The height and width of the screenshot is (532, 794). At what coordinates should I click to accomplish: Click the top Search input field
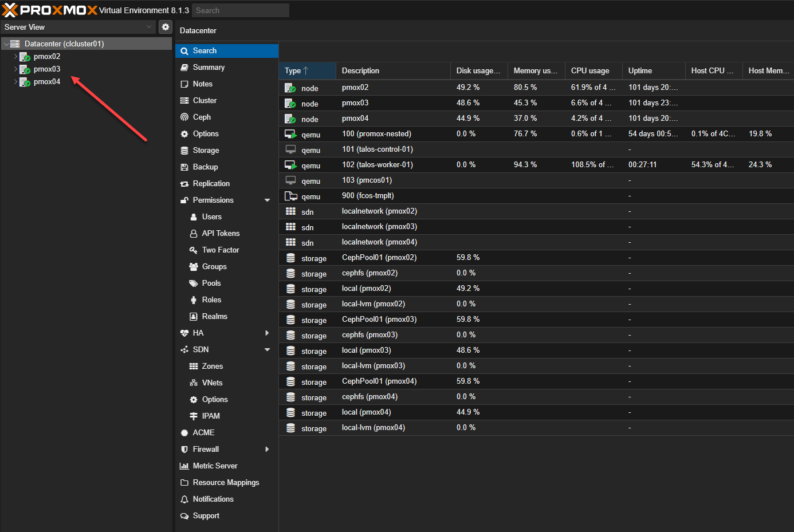240,10
